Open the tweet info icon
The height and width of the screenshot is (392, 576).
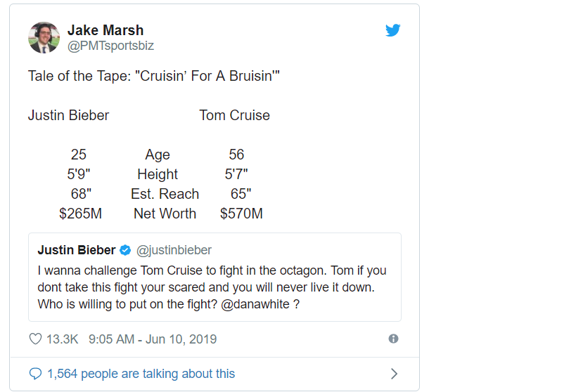tap(393, 339)
